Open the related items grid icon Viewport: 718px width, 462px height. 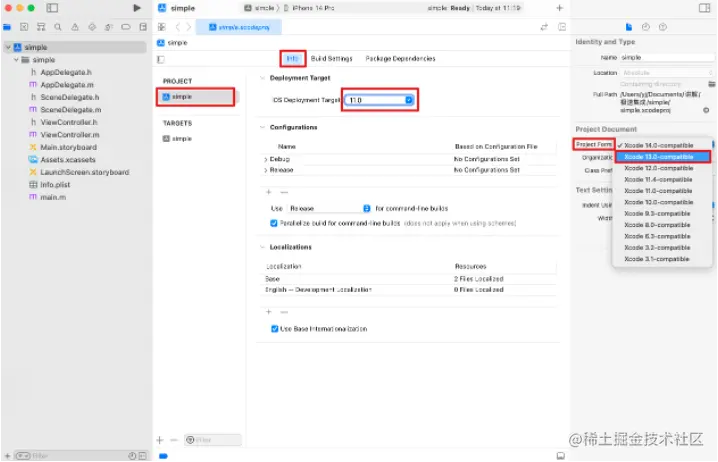pos(162,27)
